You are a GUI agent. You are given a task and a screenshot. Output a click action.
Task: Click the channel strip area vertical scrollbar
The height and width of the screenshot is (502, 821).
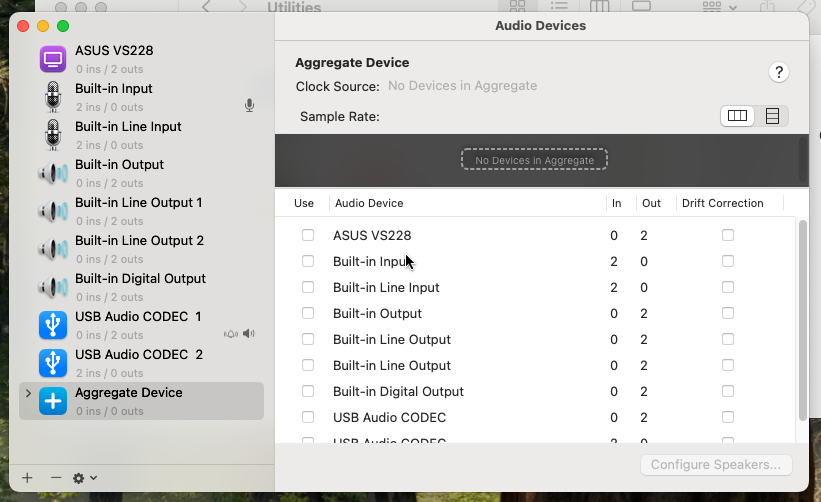pyautogui.click(x=804, y=159)
